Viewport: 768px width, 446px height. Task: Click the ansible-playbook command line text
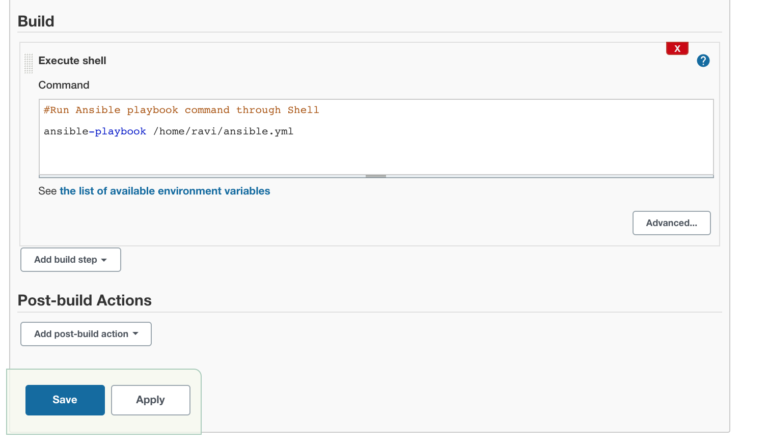[x=168, y=131]
